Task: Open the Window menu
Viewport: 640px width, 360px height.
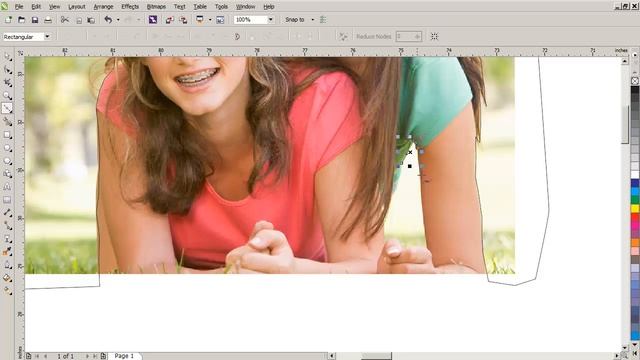Action: [245, 7]
